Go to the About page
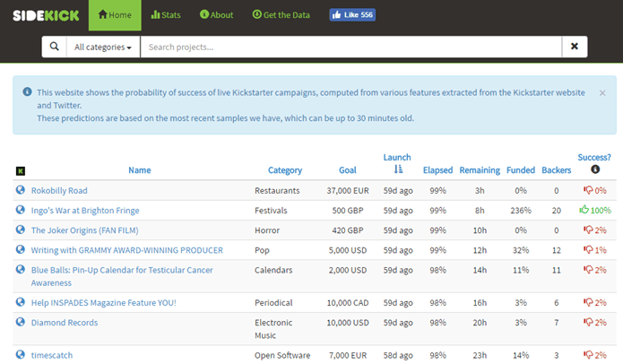 [x=217, y=15]
